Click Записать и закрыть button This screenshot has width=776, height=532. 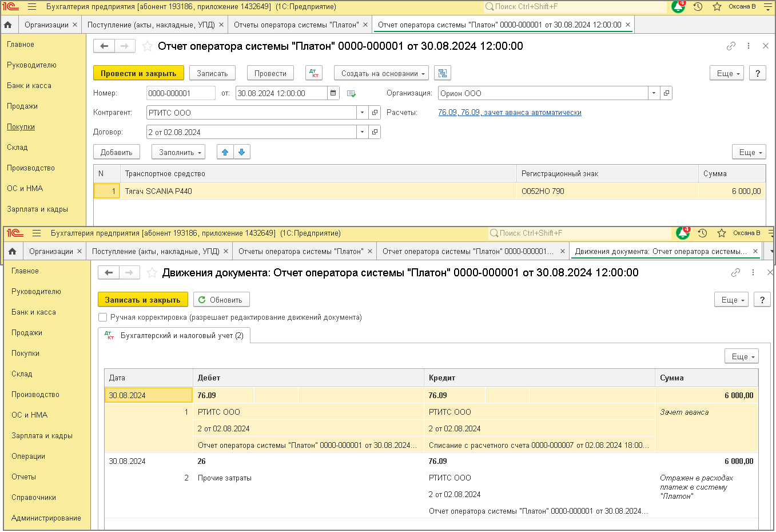[x=142, y=300]
